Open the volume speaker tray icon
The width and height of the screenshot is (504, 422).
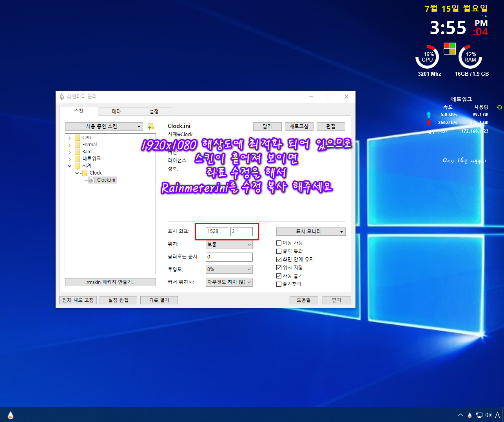(x=488, y=415)
